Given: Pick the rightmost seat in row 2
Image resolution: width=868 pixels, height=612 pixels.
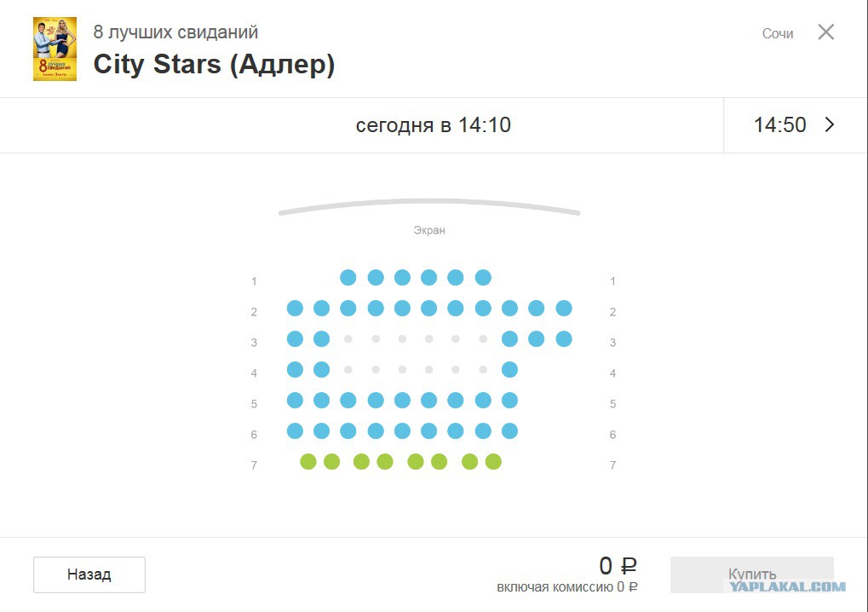Looking at the screenshot, I should pyautogui.click(x=564, y=309).
